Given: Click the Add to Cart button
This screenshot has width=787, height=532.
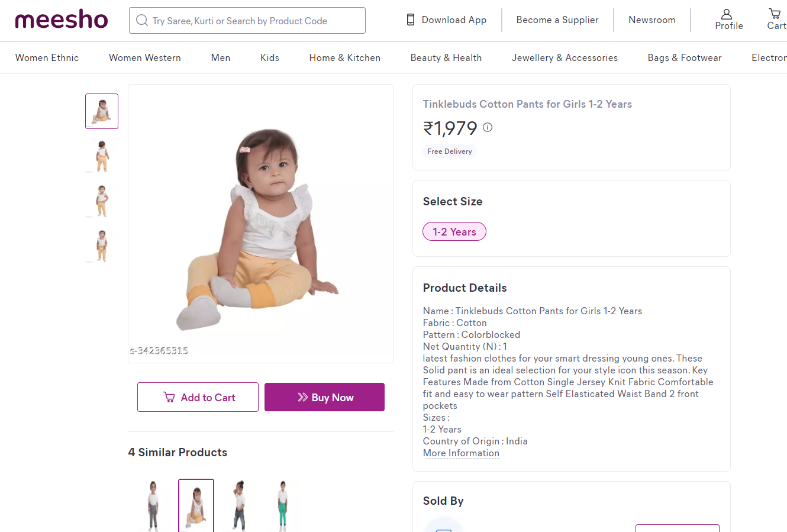Looking at the screenshot, I should click(198, 397).
